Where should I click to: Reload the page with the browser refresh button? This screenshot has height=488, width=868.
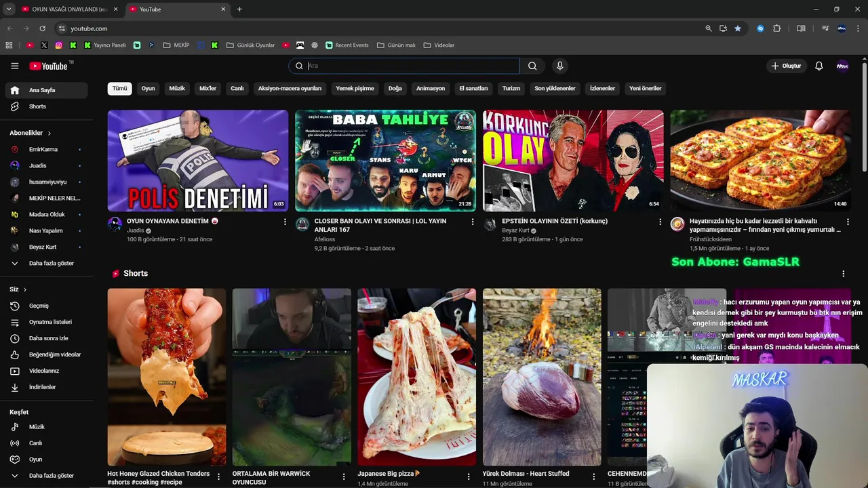(42, 28)
